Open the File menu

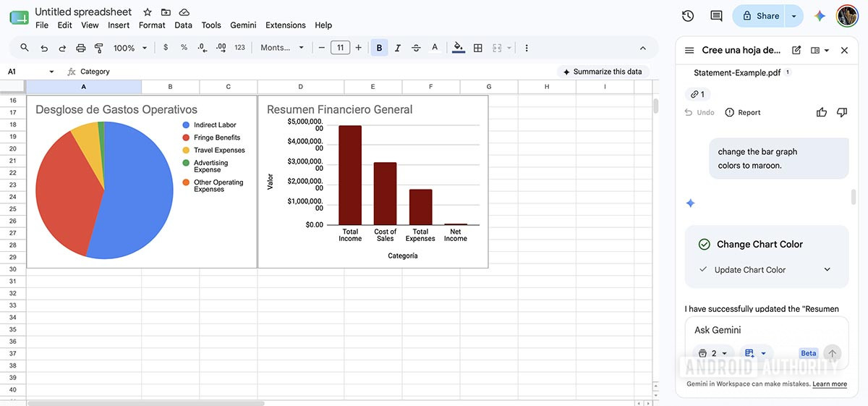pos(42,25)
